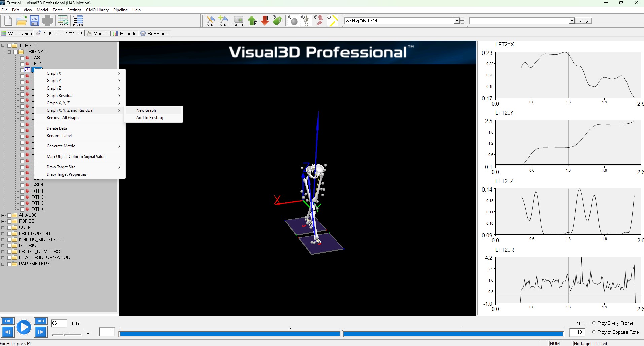Click the current frame number field showing 66

click(x=59, y=323)
